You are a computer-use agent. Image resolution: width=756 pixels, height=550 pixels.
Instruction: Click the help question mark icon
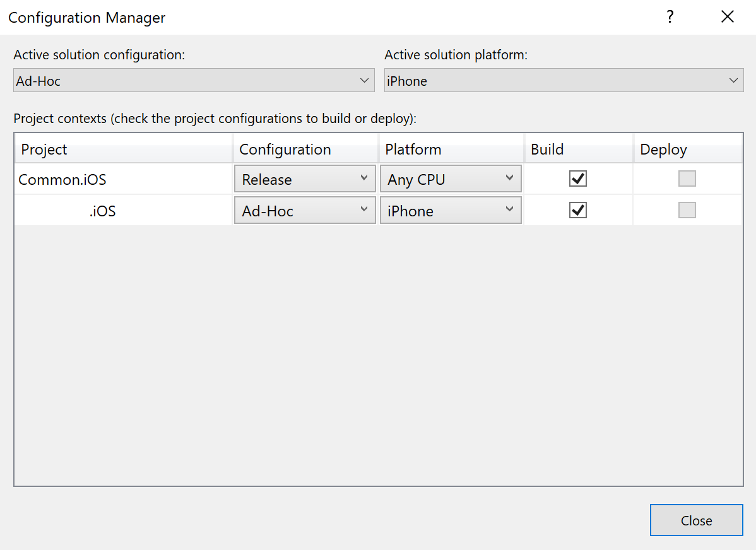(x=670, y=17)
